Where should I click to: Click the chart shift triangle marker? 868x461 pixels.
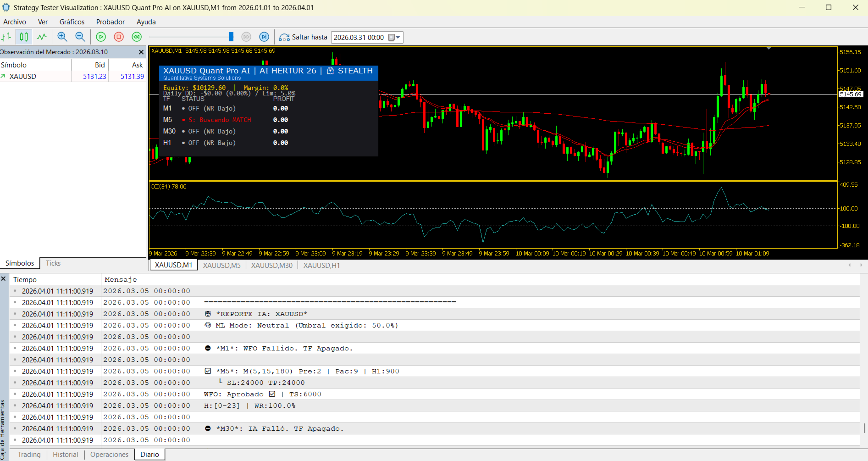[769, 48]
